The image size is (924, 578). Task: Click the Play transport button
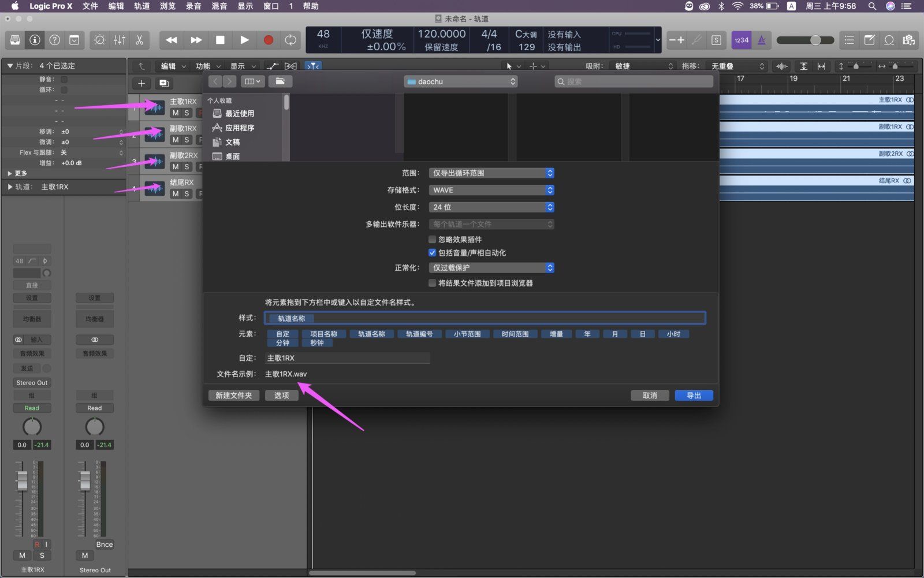click(x=244, y=40)
